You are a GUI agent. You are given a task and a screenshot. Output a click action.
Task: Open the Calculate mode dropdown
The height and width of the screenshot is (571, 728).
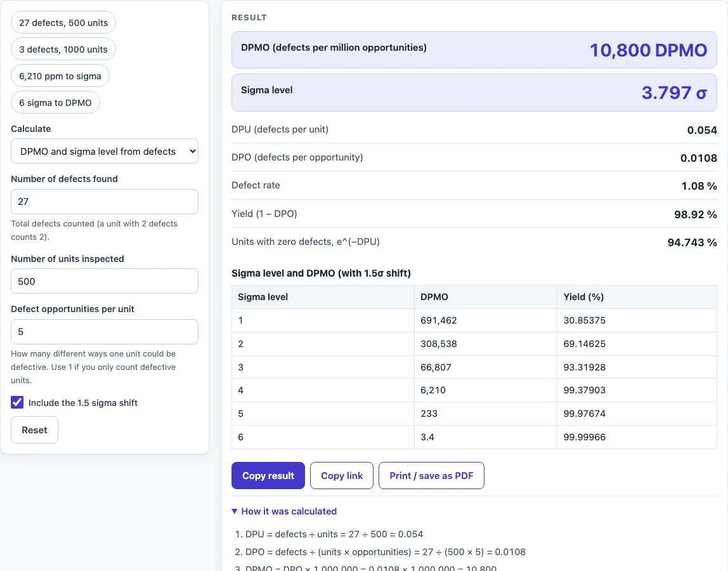click(105, 151)
